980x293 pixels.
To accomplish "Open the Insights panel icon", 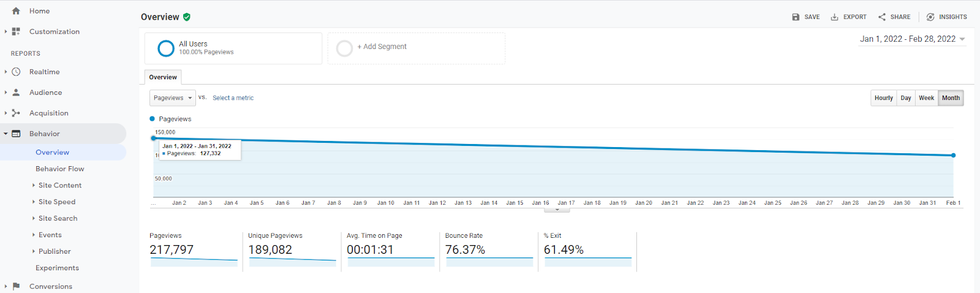I will 930,17.
